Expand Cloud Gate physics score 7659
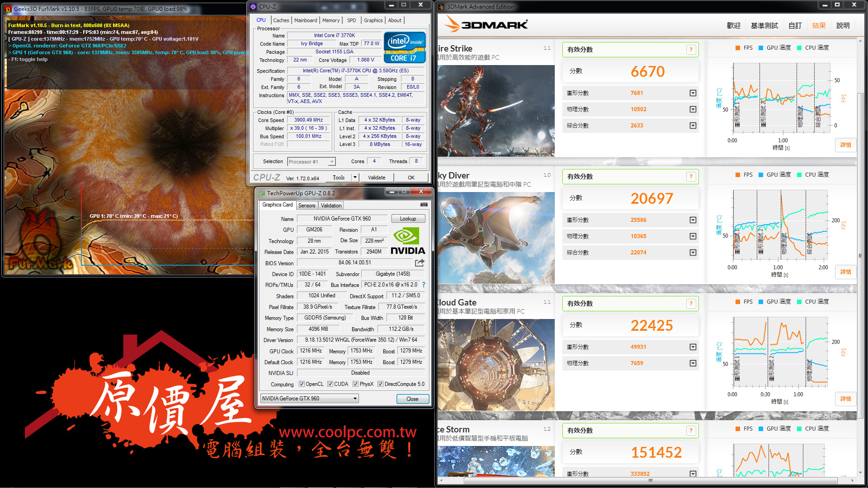This screenshot has width=868, height=488. 693,363
